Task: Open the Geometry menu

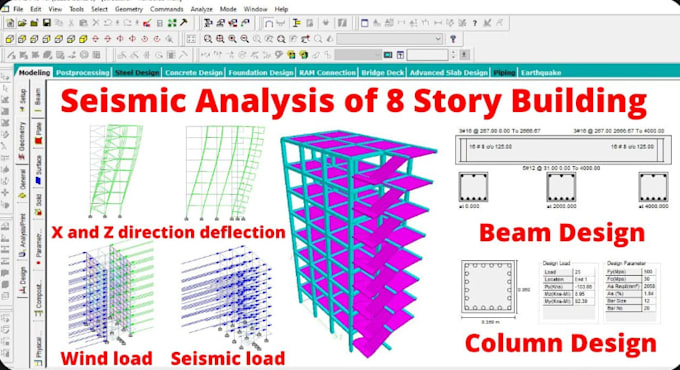Action: click(x=129, y=9)
